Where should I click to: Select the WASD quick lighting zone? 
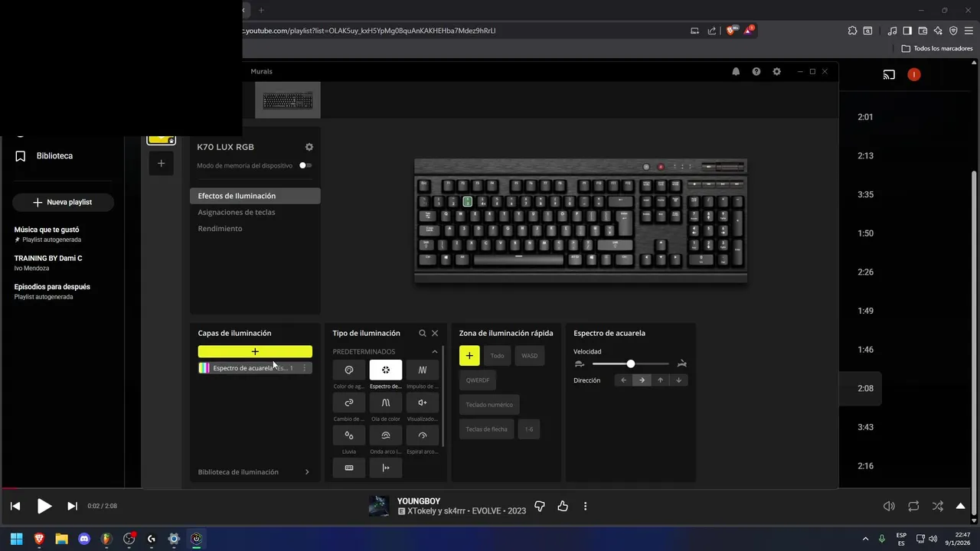point(530,356)
